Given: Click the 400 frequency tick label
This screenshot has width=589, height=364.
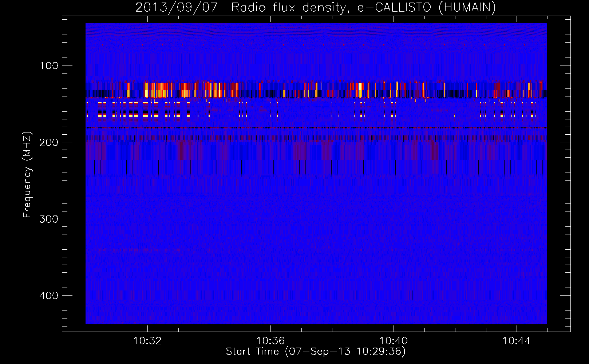Looking at the screenshot, I should pyautogui.click(x=49, y=295).
